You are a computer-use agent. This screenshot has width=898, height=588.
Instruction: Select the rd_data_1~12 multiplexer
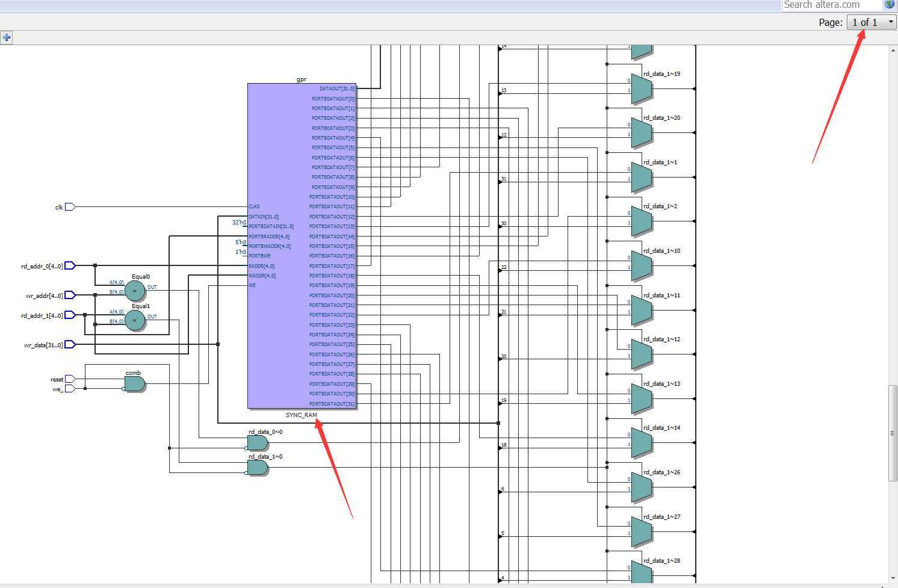pyautogui.click(x=642, y=354)
